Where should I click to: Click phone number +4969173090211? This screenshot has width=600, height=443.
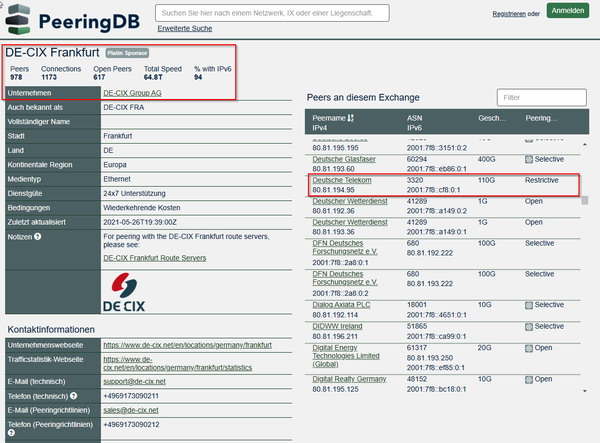pyautogui.click(x=131, y=396)
